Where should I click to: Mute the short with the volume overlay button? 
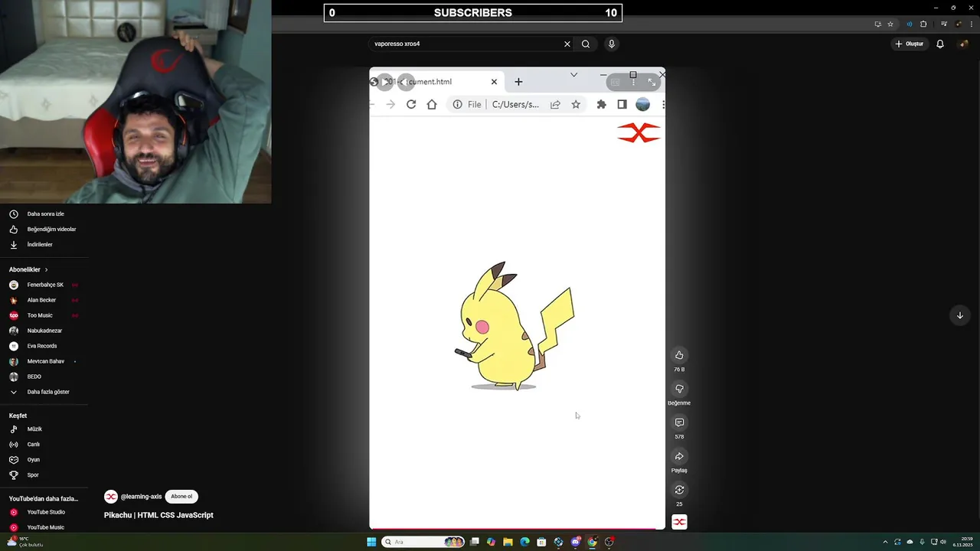click(x=407, y=82)
